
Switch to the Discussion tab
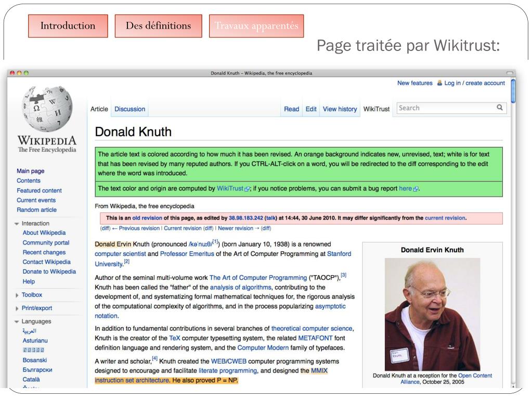click(x=129, y=109)
